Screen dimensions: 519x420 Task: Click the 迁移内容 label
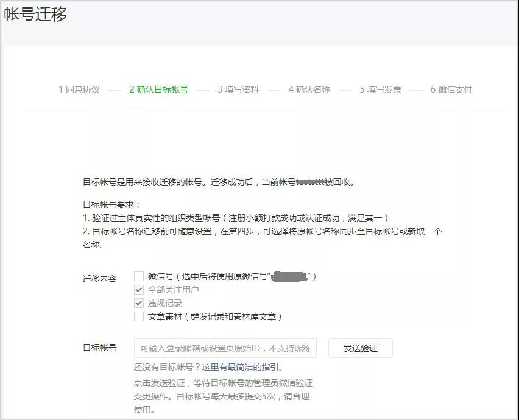click(100, 279)
